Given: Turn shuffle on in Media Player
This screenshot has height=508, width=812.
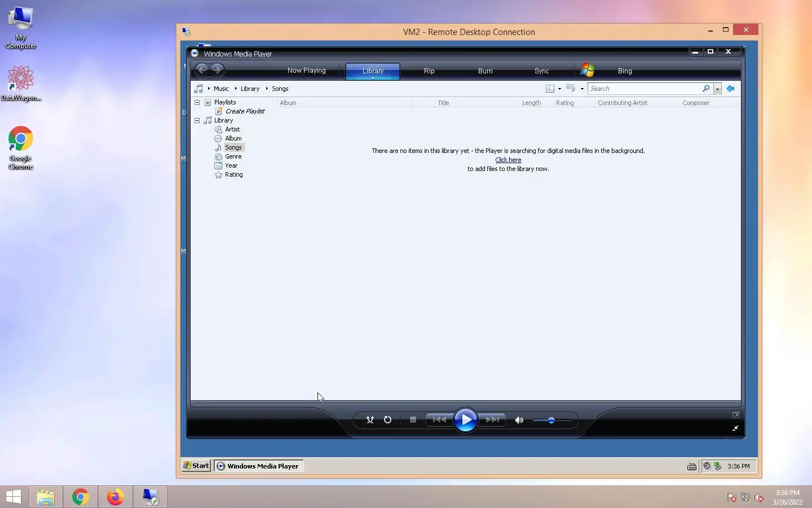Looking at the screenshot, I should (x=370, y=420).
